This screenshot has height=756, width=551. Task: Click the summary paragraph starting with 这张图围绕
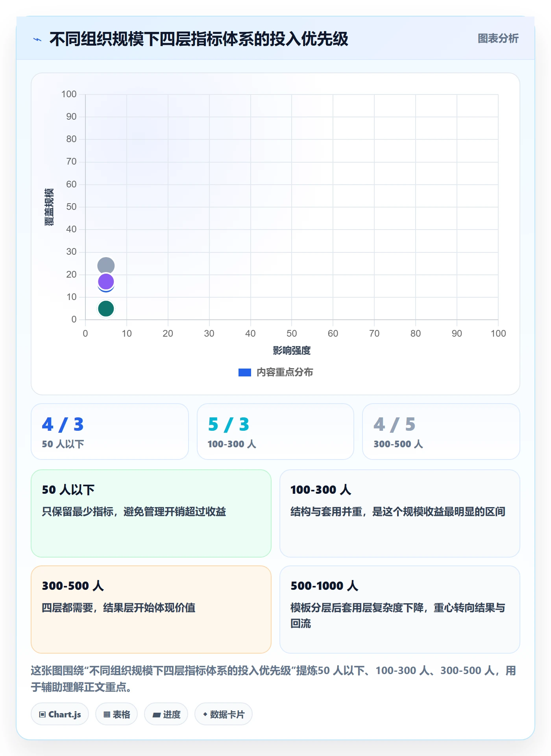(274, 679)
